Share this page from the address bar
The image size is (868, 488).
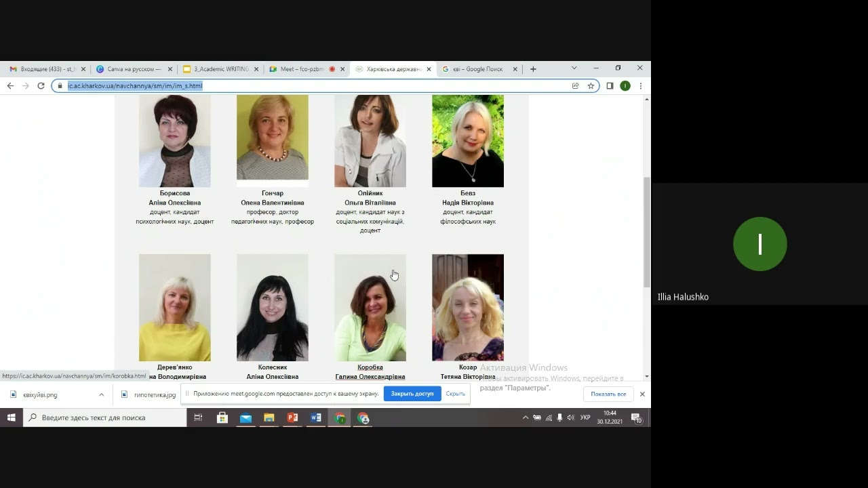click(x=576, y=86)
